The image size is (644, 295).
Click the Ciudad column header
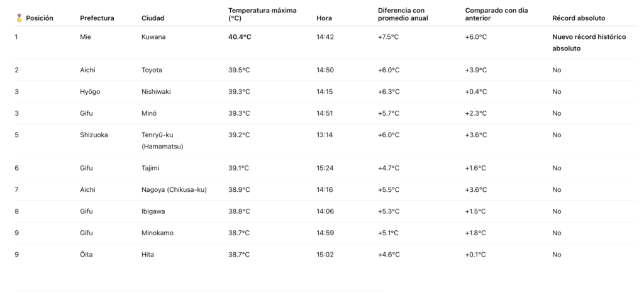click(153, 18)
